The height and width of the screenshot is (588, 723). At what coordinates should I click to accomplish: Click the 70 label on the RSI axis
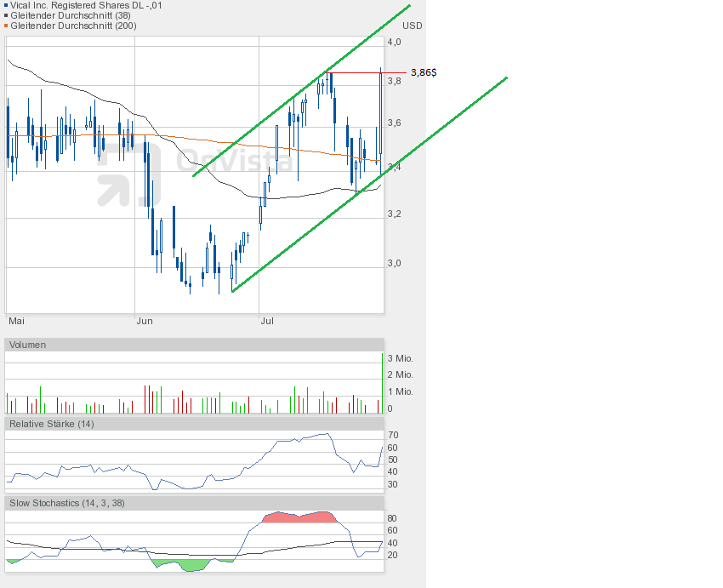pyautogui.click(x=393, y=435)
